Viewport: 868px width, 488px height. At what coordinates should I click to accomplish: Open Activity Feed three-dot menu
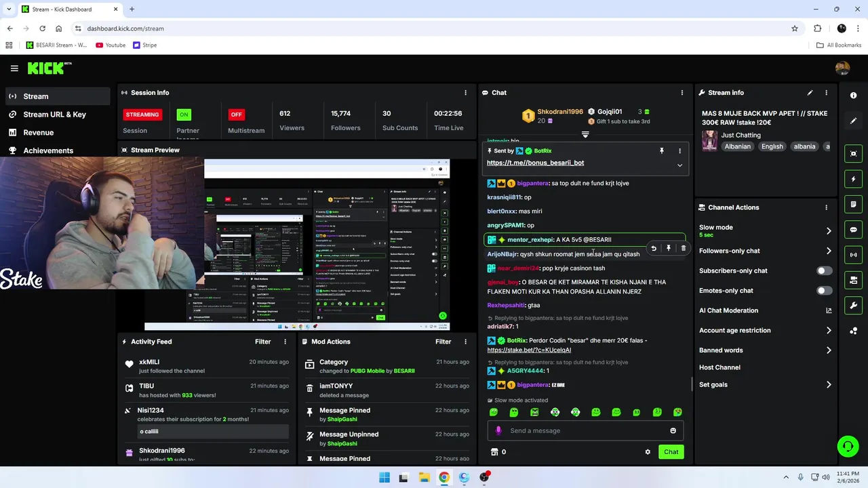(x=285, y=342)
